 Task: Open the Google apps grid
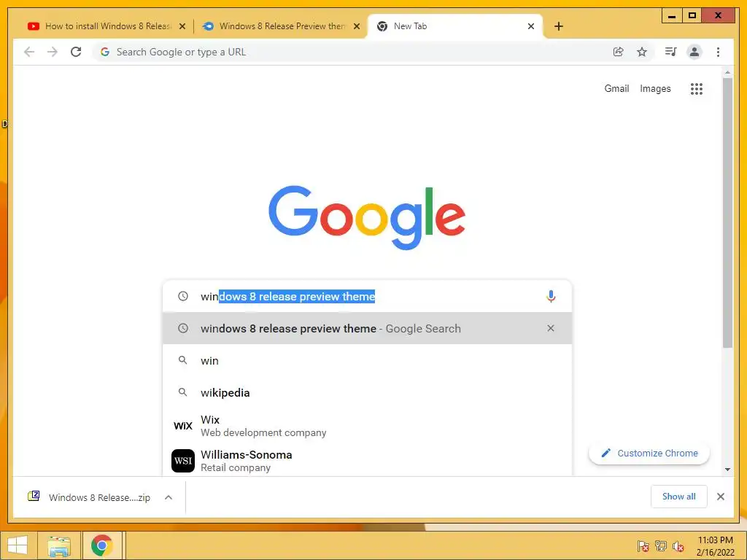point(697,88)
